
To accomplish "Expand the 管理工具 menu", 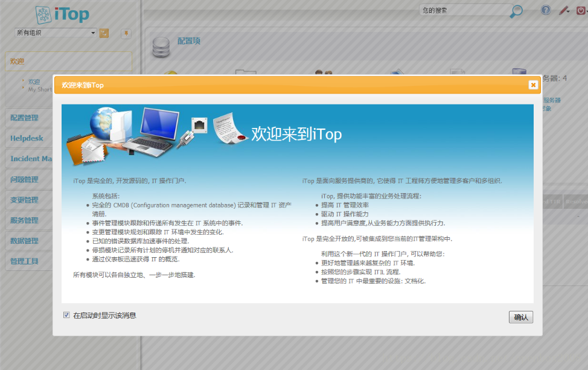I will point(29,261).
